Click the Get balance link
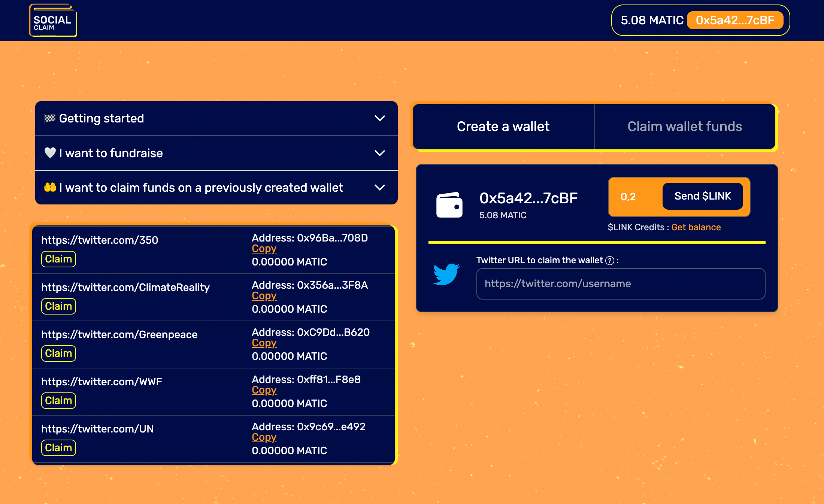This screenshot has height=504, width=824. tap(696, 227)
